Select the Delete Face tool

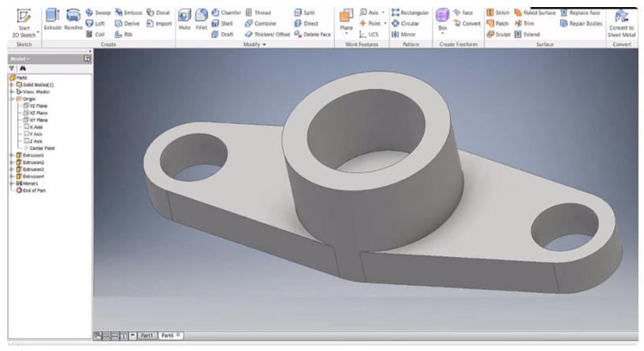tap(313, 34)
